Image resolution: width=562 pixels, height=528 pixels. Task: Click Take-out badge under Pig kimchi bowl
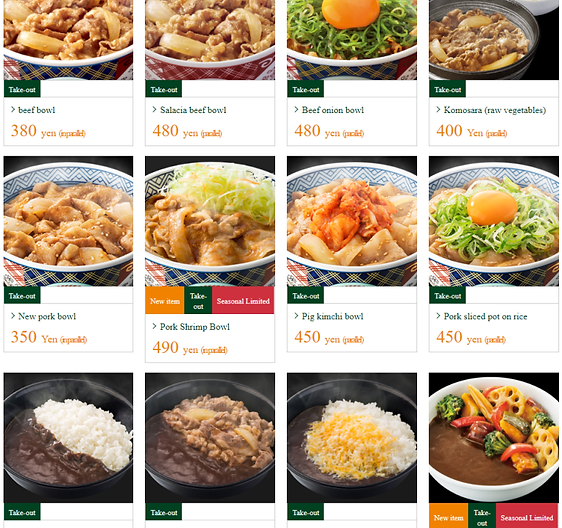pos(305,296)
